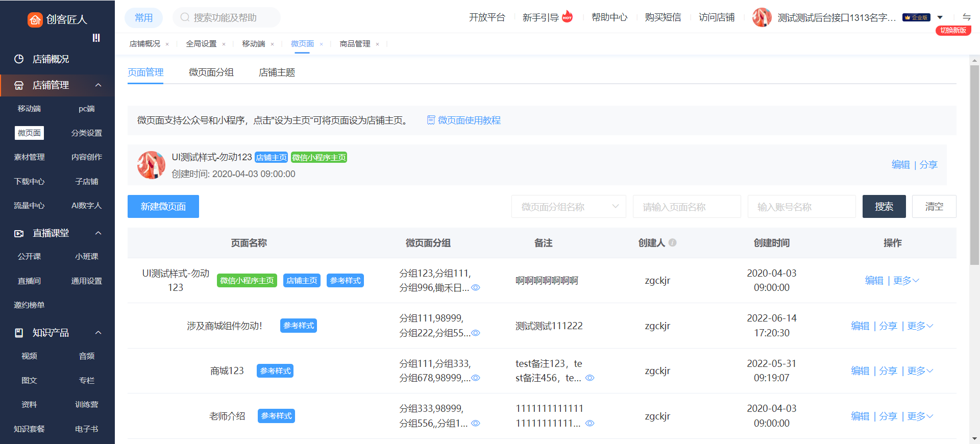The image size is (980, 444).
Task: Click the info icon beside 创建人
Action: click(x=673, y=243)
